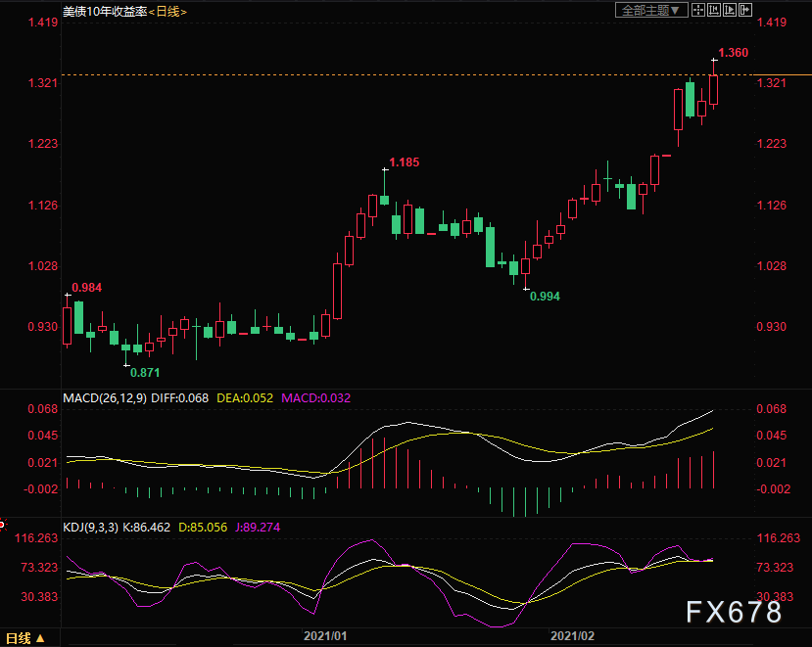Image resolution: width=812 pixels, height=647 pixels.
Task: Open the 全部主题 dropdown
Action: point(651,10)
